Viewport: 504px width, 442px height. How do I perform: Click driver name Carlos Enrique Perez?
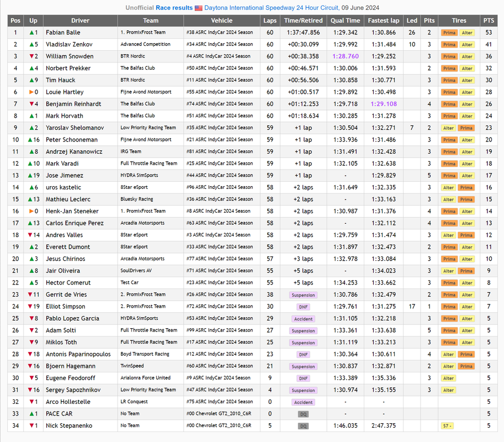point(75,223)
